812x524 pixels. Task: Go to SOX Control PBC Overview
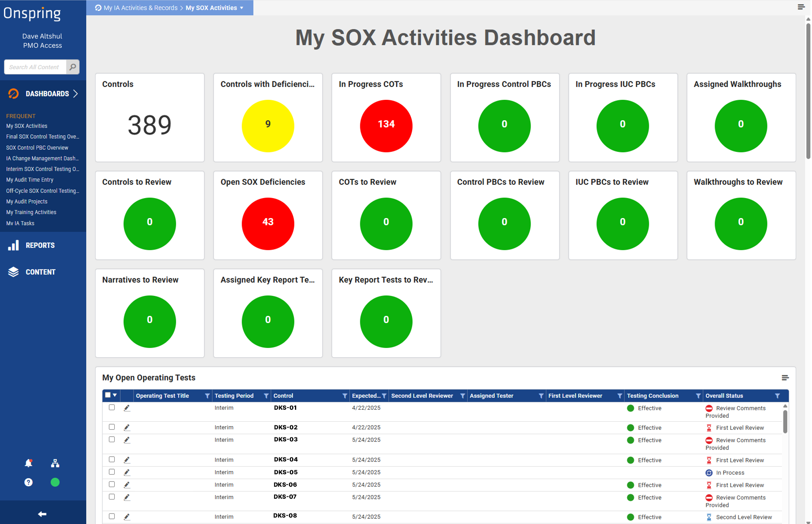tap(37, 148)
